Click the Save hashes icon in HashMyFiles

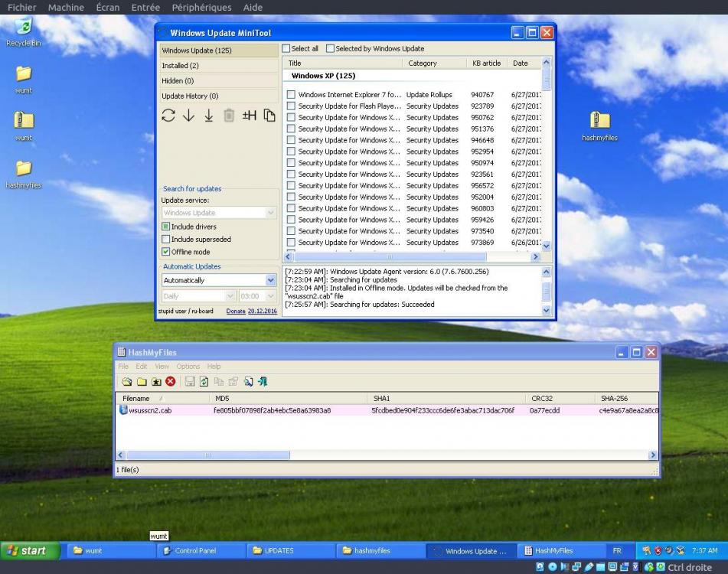189,381
